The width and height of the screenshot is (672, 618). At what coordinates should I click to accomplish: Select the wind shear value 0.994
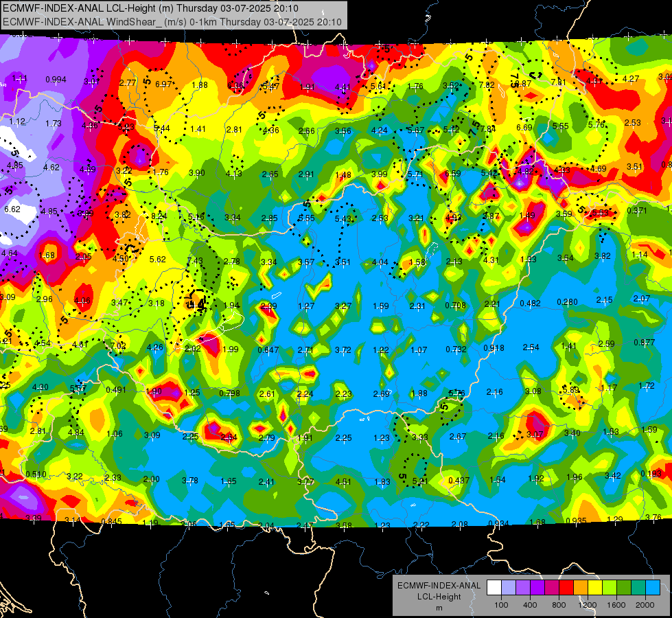click(x=56, y=80)
